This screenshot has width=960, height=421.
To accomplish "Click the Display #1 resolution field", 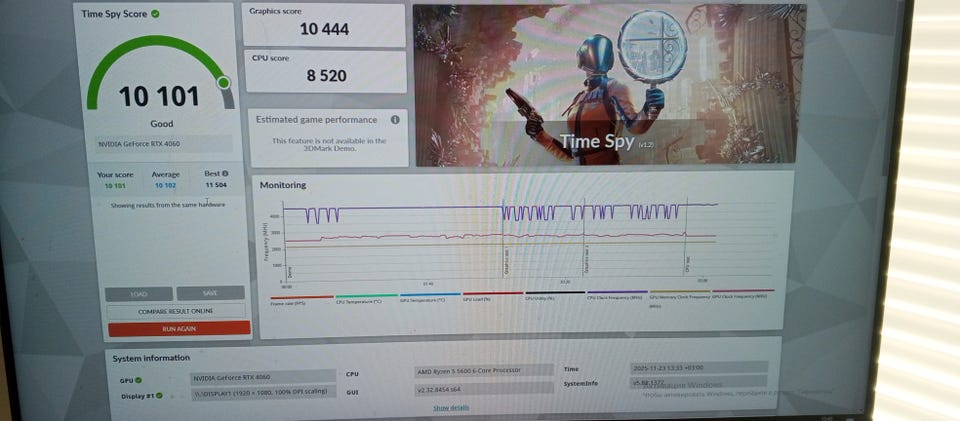I will coord(263,392).
